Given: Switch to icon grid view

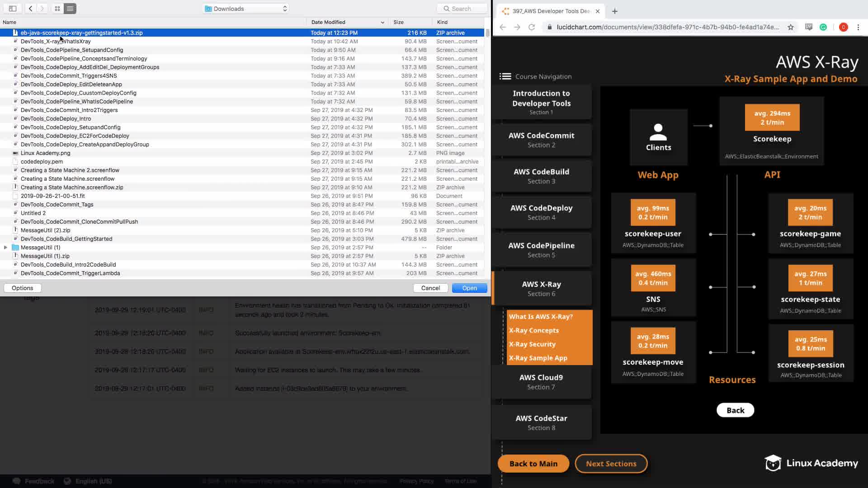Looking at the screenshot, I should click(57, 9).
